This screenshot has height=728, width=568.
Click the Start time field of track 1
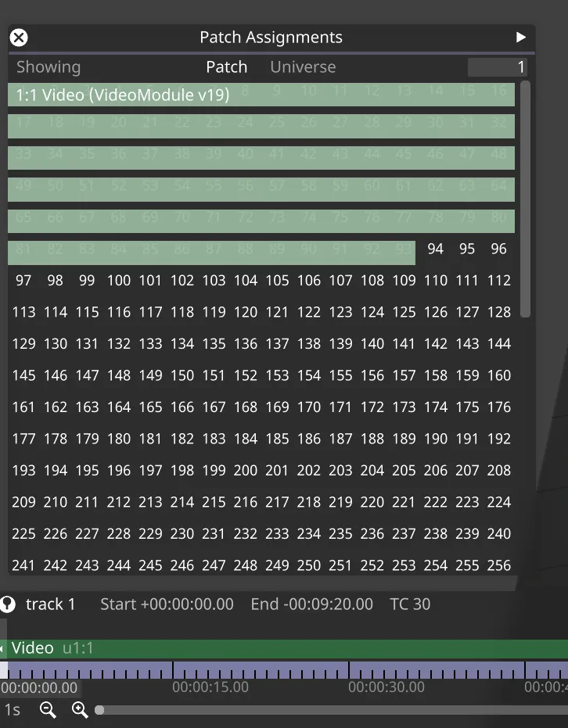coord(167,604)
